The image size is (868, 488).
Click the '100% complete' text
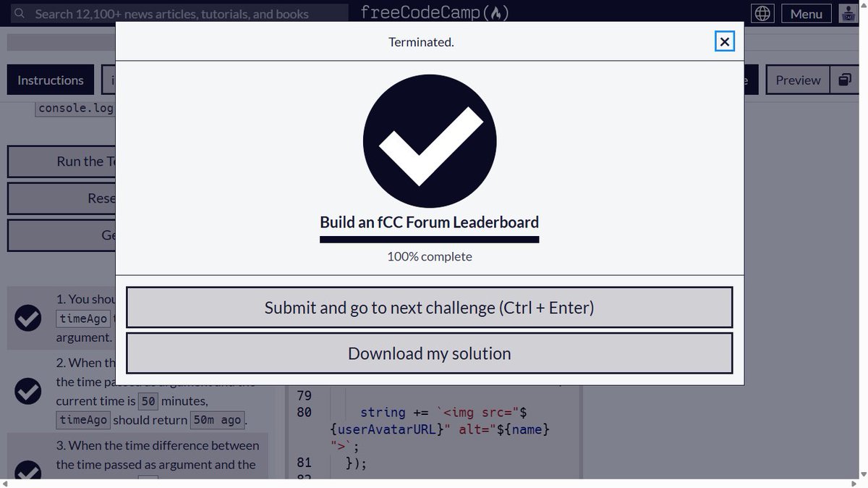pos(430,256)
